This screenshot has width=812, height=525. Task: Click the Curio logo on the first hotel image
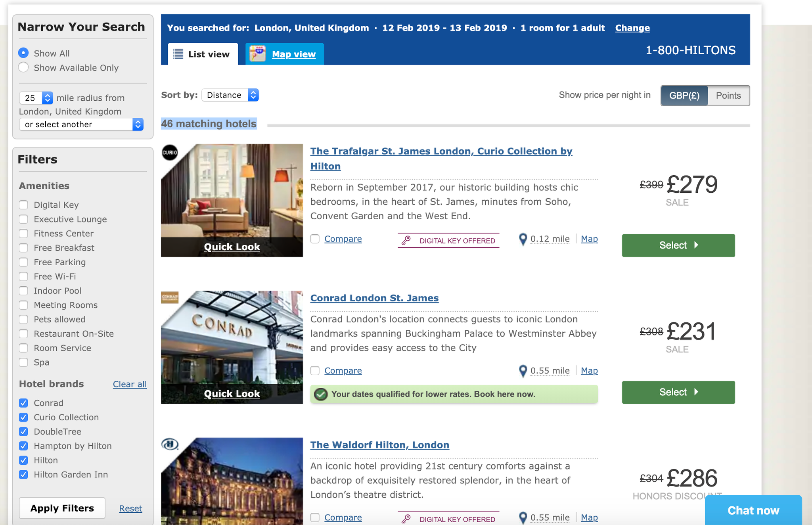[x=170, y=152]
